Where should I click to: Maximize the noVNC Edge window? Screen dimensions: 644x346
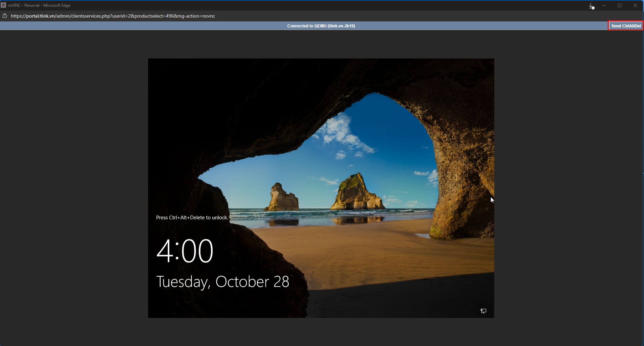pyautogui.click(x=620, y=5)
